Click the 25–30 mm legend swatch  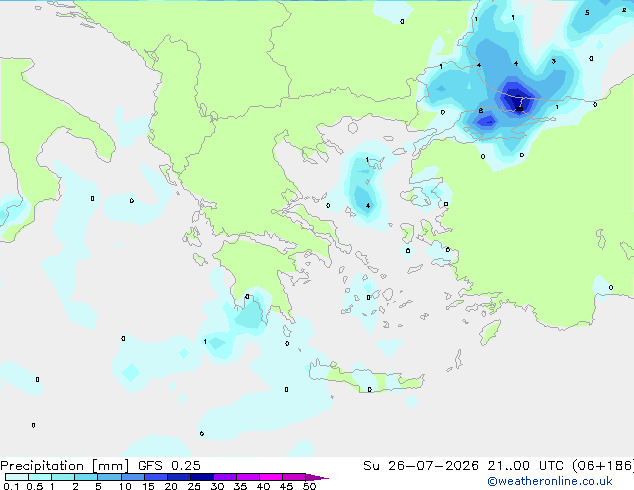[202, 477]
